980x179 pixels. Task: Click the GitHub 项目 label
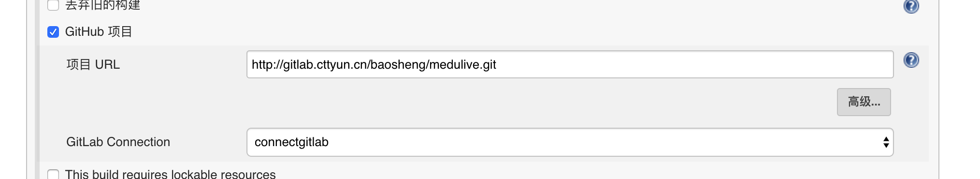99,32
